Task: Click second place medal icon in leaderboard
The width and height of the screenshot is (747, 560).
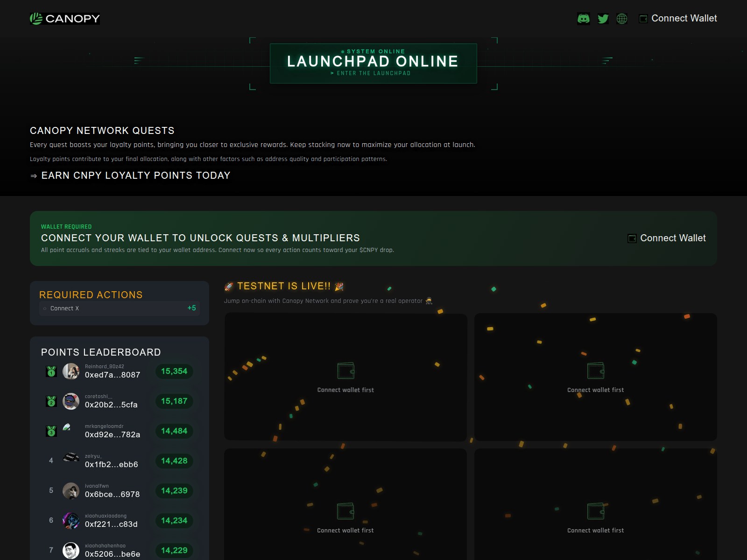Action: tap(51, 401)
